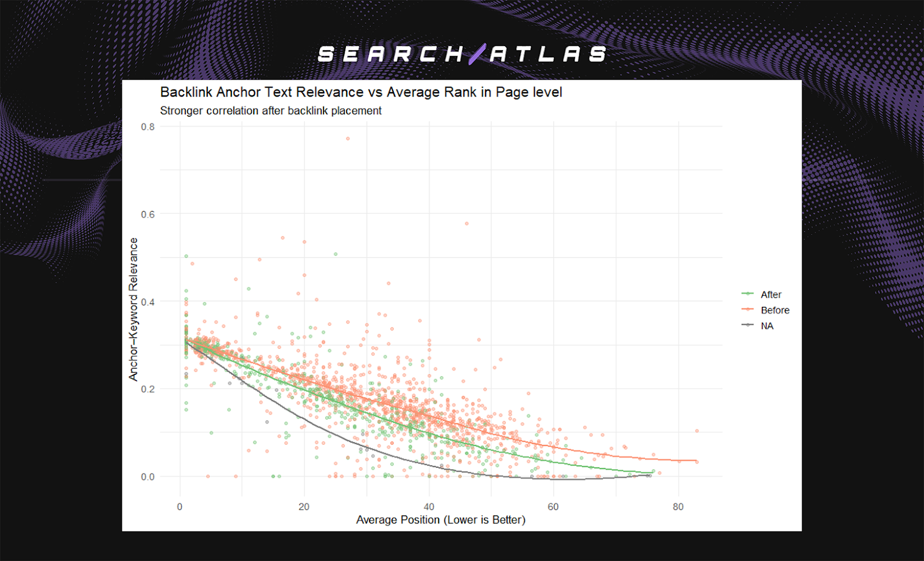924x561 pixels.
Task: Click the y-axis label Anchor-Keyword Relevance
Action: click(x=133, y=309)
